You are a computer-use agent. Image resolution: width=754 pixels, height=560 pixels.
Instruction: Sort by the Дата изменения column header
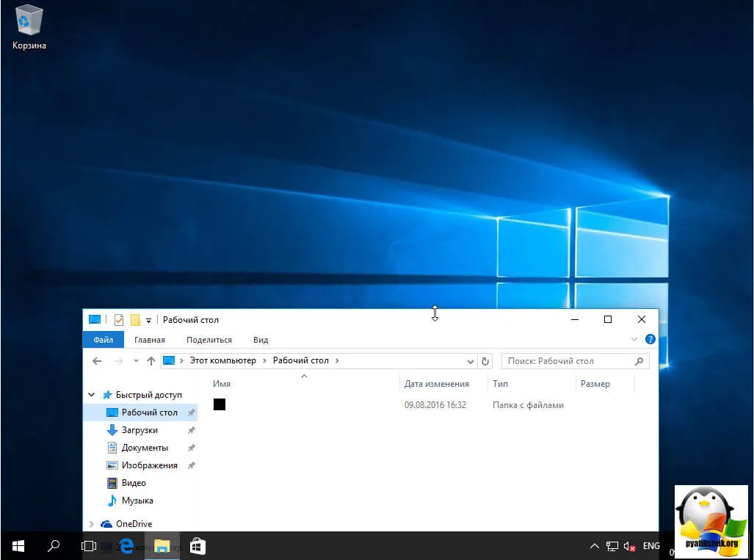pyautogui.click(x=437, y=384)
